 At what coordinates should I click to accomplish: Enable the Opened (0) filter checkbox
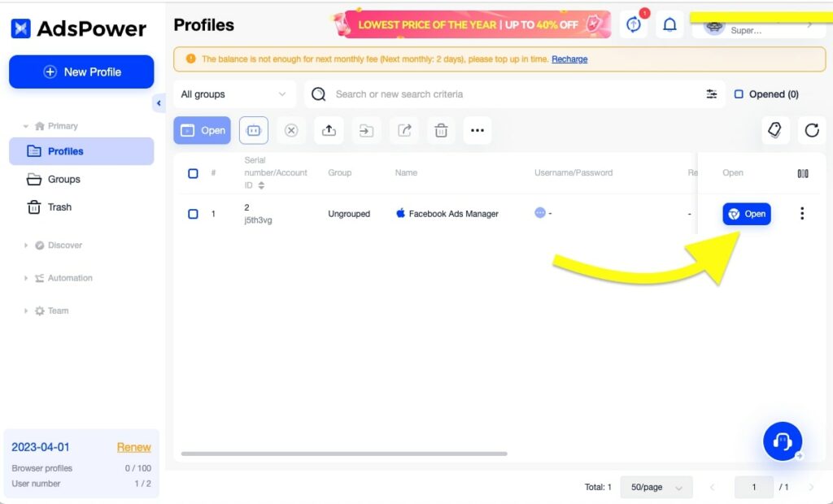click(x=739, y=94)
